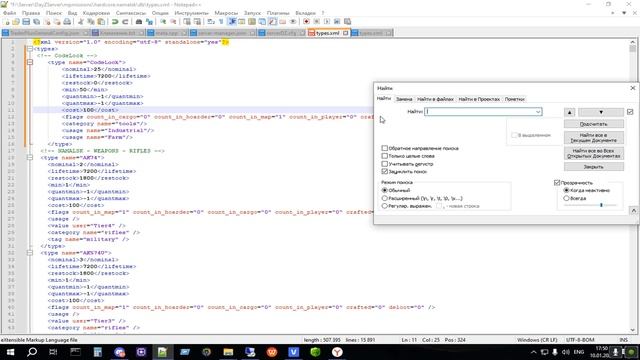Open the Макросы menu

click(x=226, y=13)
